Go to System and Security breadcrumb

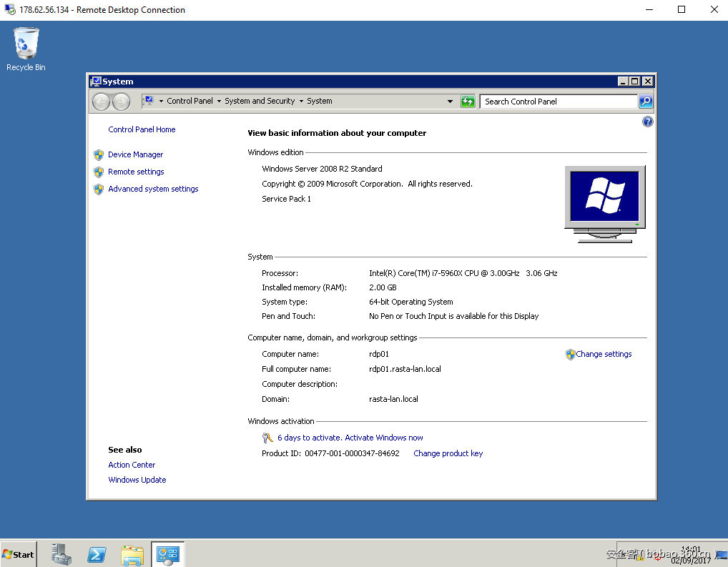pos(260,102)
